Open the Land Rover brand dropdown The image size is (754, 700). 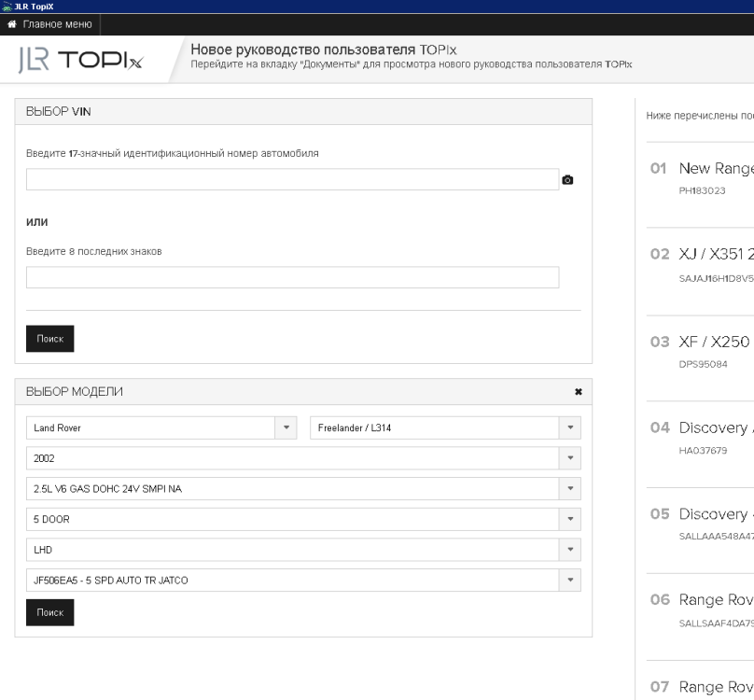(x=161, y=427)
